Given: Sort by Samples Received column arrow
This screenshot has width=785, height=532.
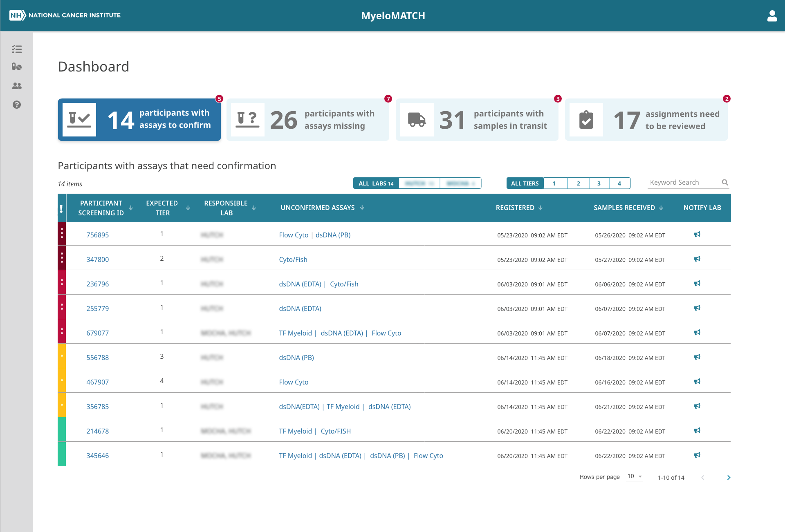Looking at the screenshot, I should (661, 208).
